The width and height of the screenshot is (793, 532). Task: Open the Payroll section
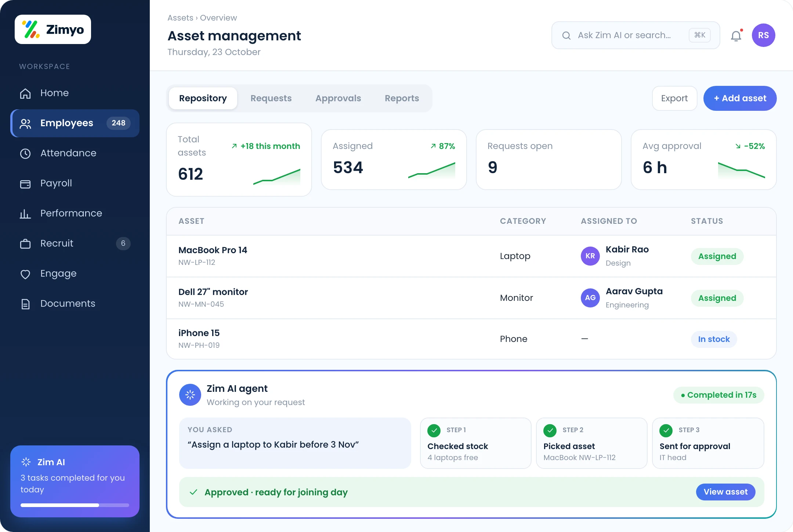point(75,183)
